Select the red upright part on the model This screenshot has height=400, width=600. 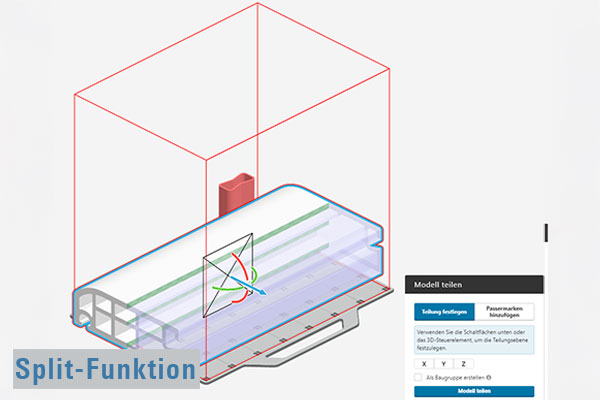(x=237, y=193)
